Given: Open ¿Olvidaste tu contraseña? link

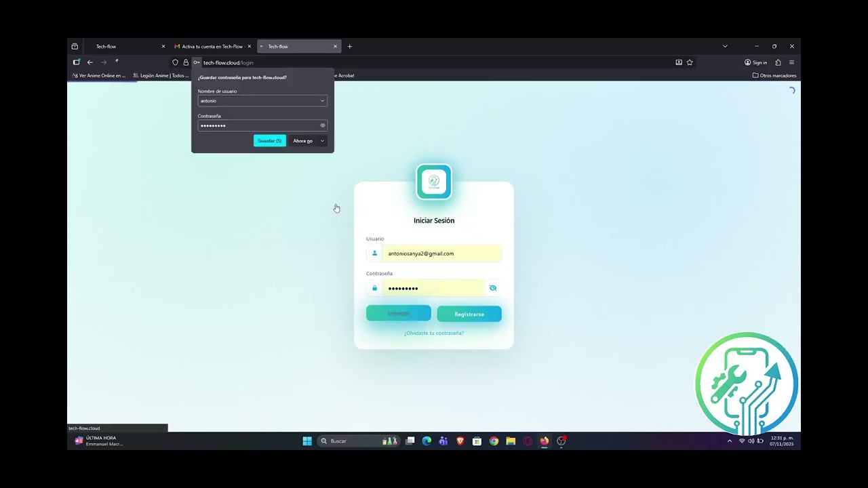Looking at the screenshot, I should click(434, 333).
